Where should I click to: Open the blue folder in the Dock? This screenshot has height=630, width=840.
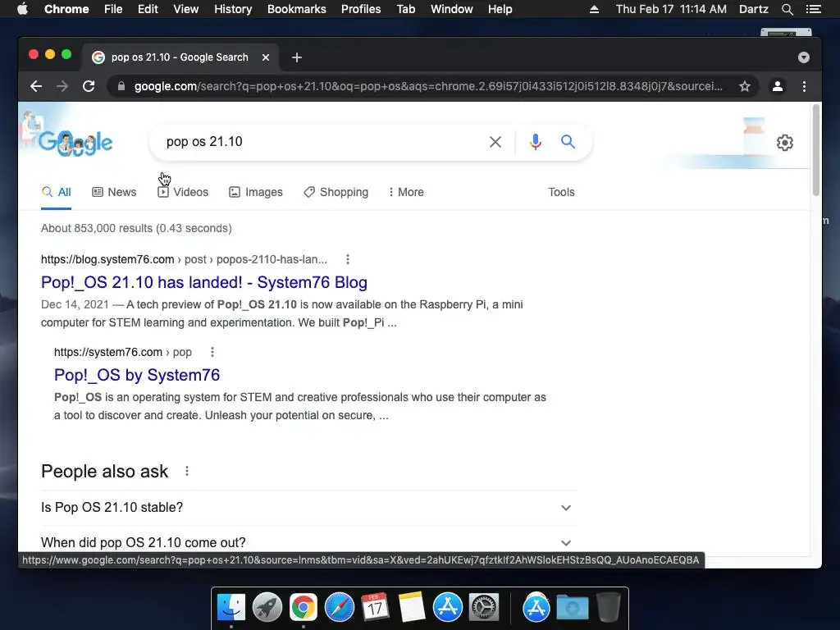tap(572, 608)
